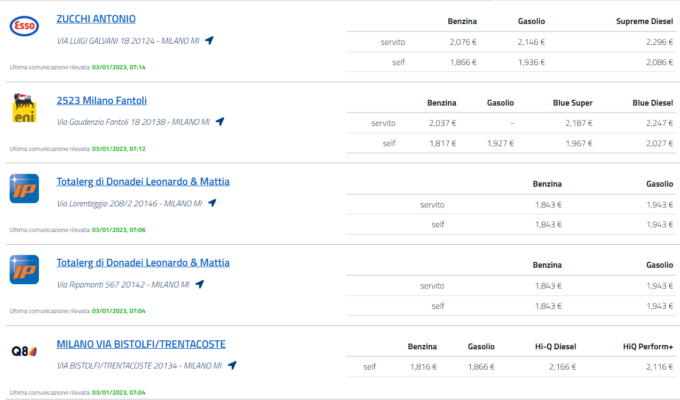The height and width of the screenshot is (400, 680).
Task: Open Totalerg link above Via Ripamonti address
Action: tap(143, 262)
